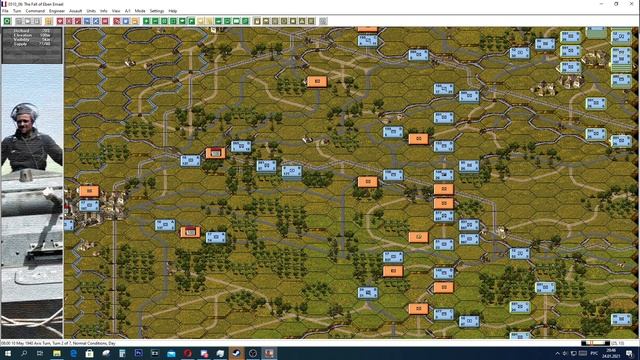Click the third red toolbar icon
Image resolution: width=640 pixels, height=360 pixels.
(78, 21)
